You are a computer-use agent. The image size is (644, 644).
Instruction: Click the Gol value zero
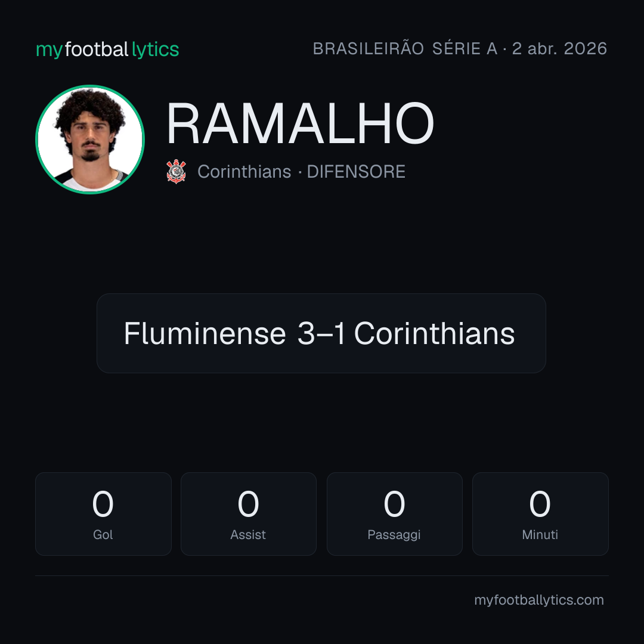[103, 504]
